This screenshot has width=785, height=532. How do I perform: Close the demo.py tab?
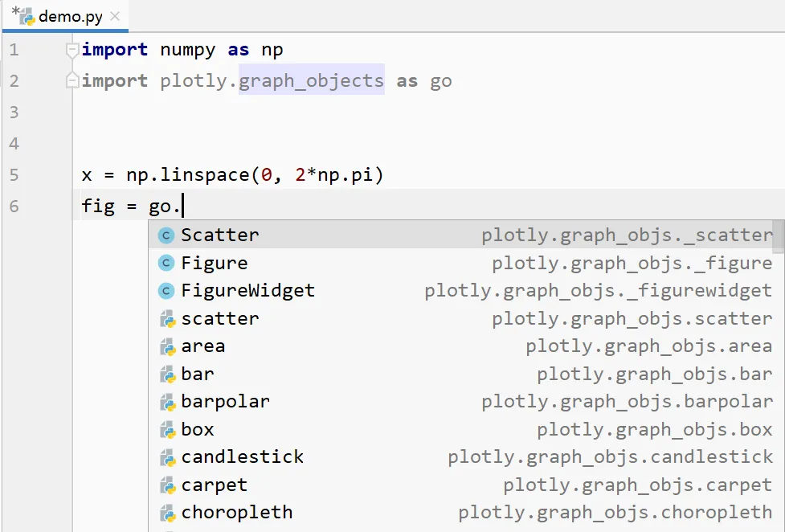115,17
